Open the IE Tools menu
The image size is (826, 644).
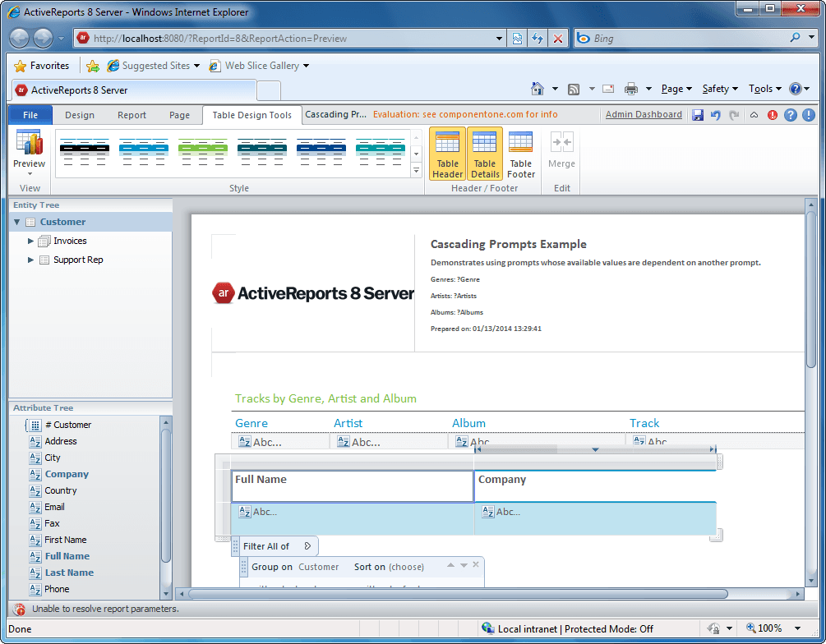point(765,89)
